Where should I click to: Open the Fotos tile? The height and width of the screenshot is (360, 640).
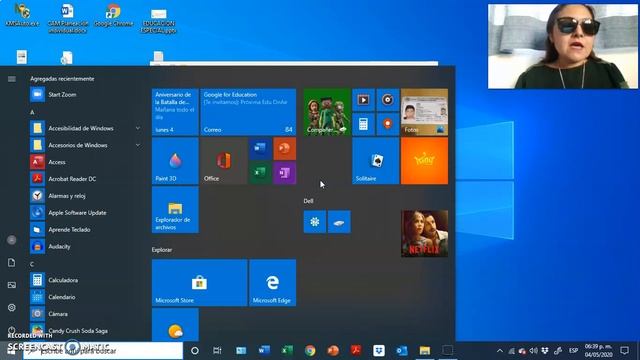[424, 112]
